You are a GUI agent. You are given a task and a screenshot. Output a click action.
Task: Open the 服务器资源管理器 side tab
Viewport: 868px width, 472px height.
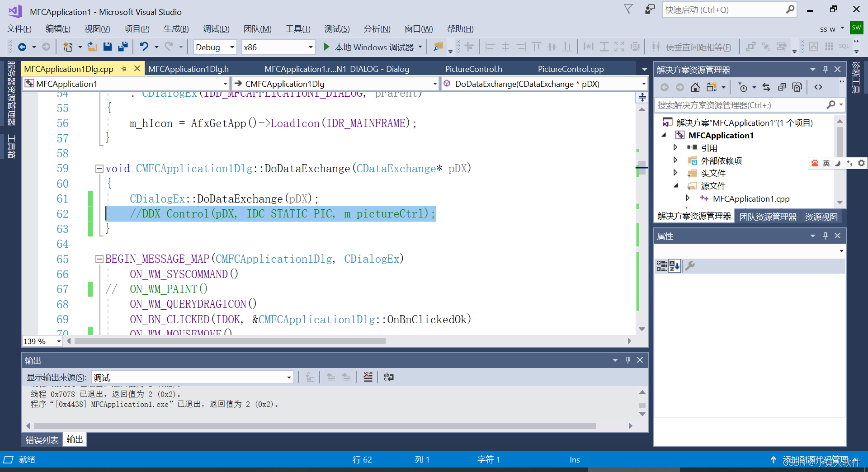(11, 94)
